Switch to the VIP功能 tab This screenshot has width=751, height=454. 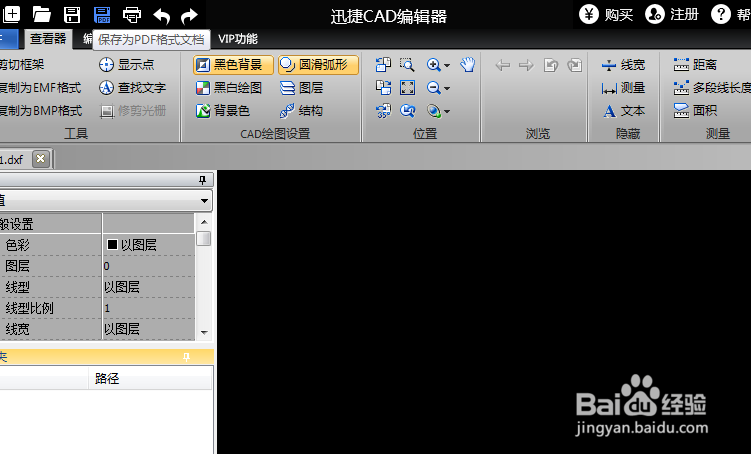[x=238, y=39]
